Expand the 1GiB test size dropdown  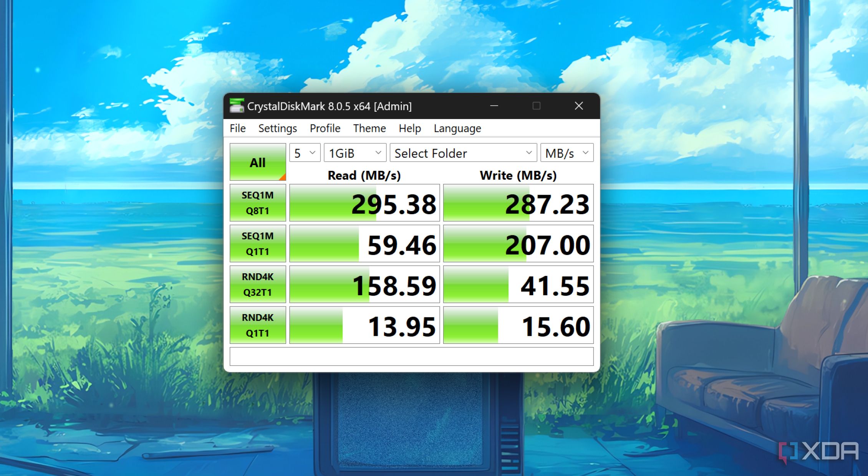pos(355,153)
